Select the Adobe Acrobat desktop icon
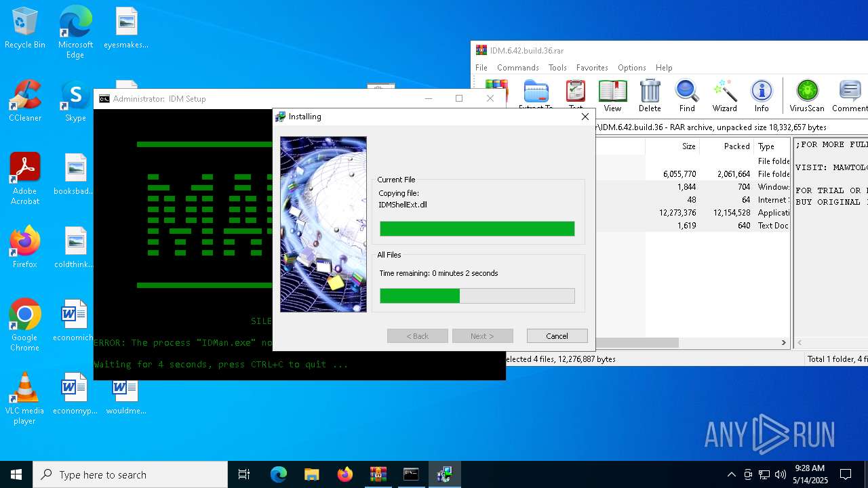The image size is (868, 488). click(x=25, y=179)
